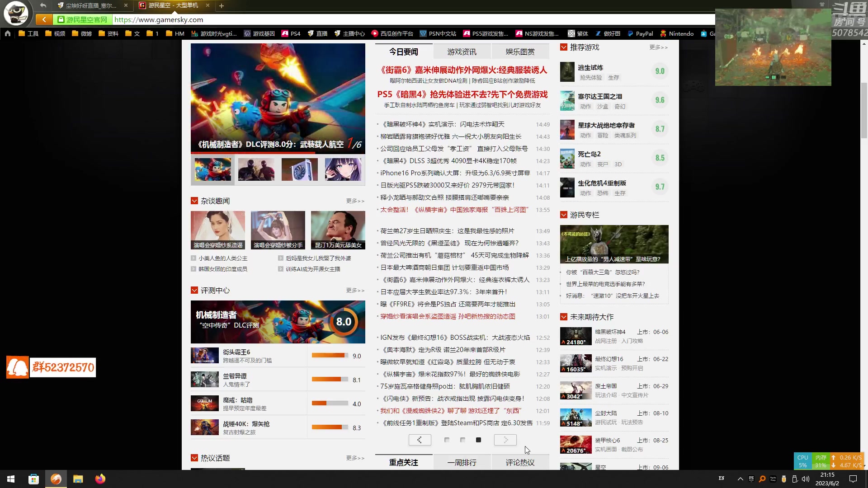Open the 资料 bookmark folder
This screenshot has width=868, height=488.
coord(108,33)
